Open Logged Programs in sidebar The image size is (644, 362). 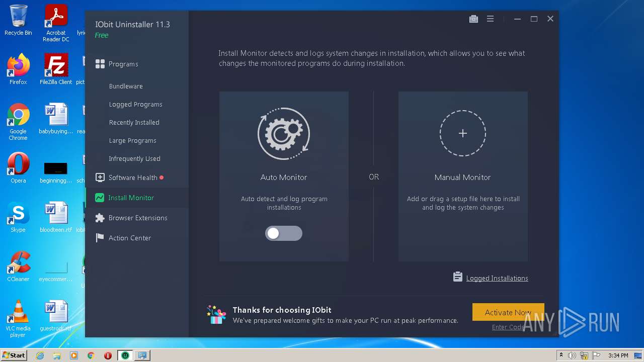136,104
